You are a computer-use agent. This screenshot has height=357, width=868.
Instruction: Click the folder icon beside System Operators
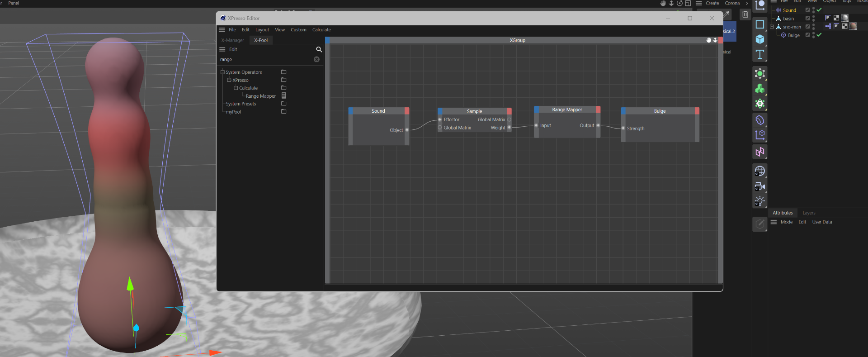pyautogui.click(x=284, y=72)
